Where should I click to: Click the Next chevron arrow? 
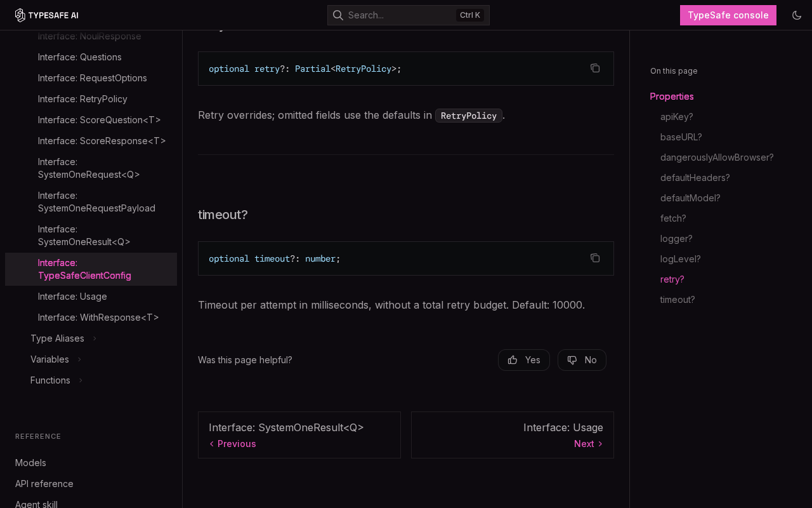tap(600, 444)
